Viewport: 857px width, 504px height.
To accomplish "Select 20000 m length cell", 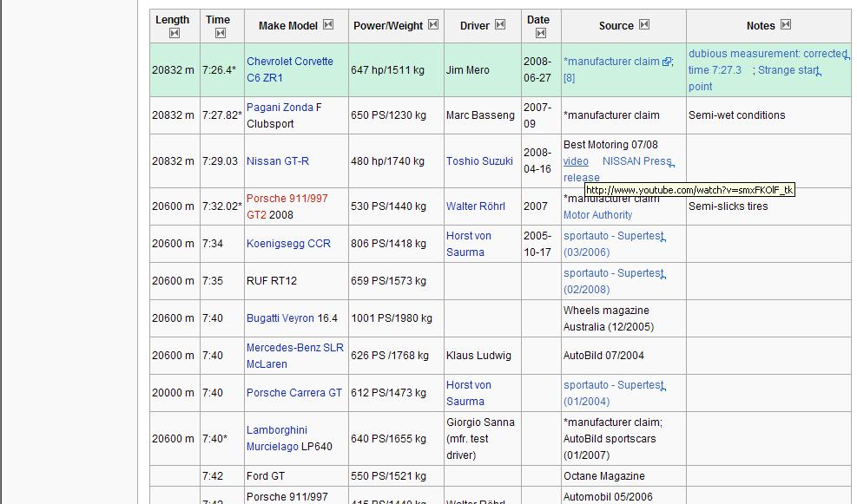I will point(175,393).
